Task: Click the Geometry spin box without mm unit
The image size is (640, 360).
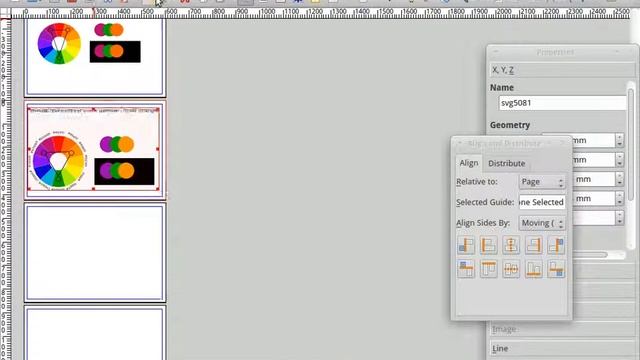Action: (599, 218)
